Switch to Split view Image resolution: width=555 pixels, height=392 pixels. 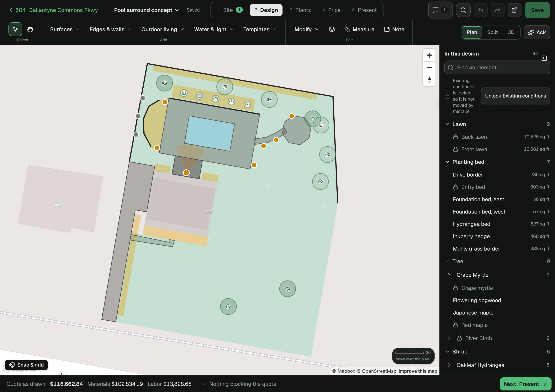tap(492, 32)
